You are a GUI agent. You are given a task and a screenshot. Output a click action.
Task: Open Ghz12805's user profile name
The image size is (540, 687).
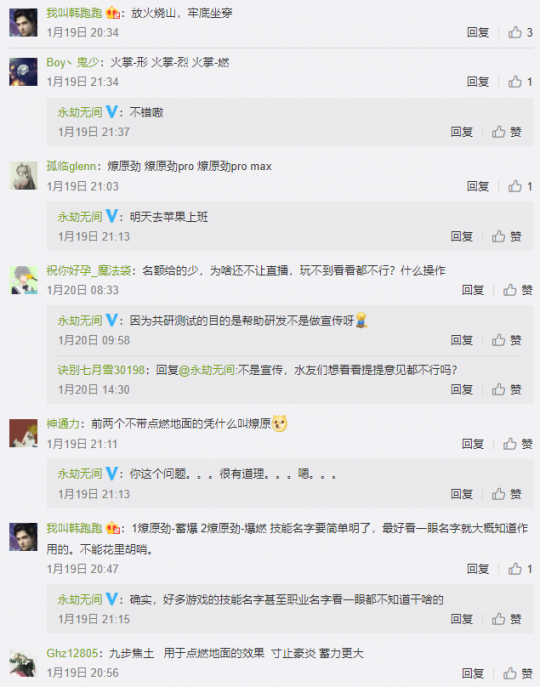coord(72,653)
